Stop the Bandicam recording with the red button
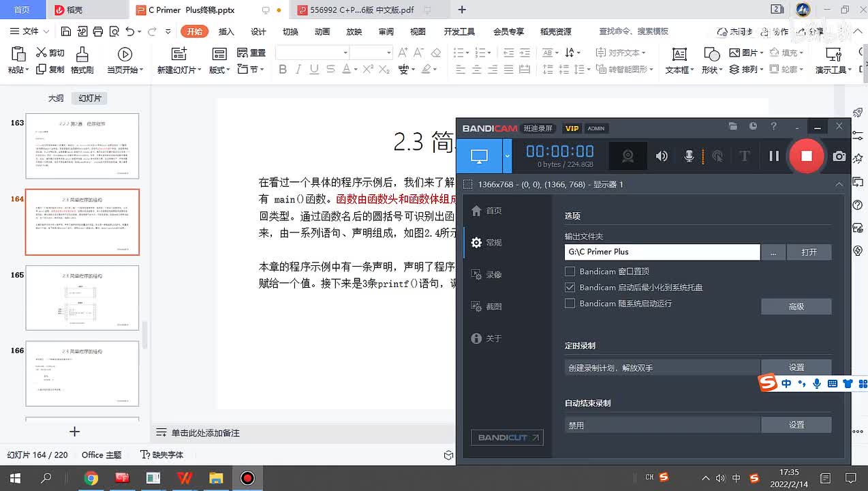This screenshot has height=491, width=868. (x=806, y=155)
